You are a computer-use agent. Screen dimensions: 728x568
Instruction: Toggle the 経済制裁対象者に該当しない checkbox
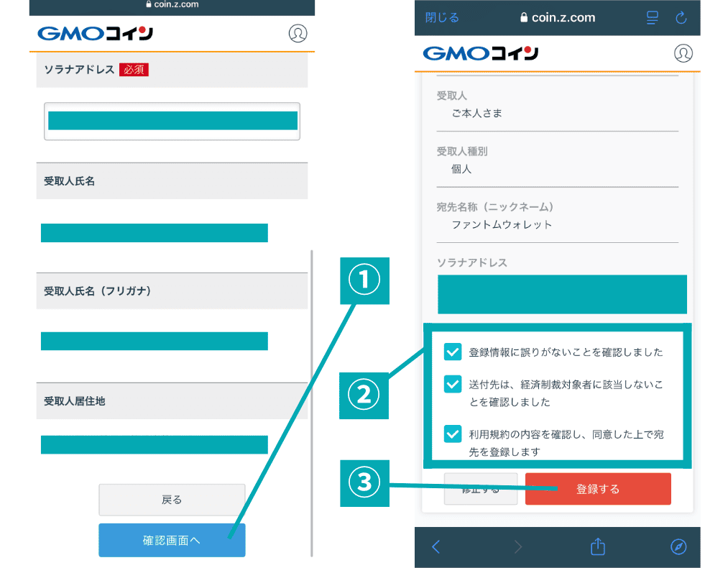coord(453,385)
